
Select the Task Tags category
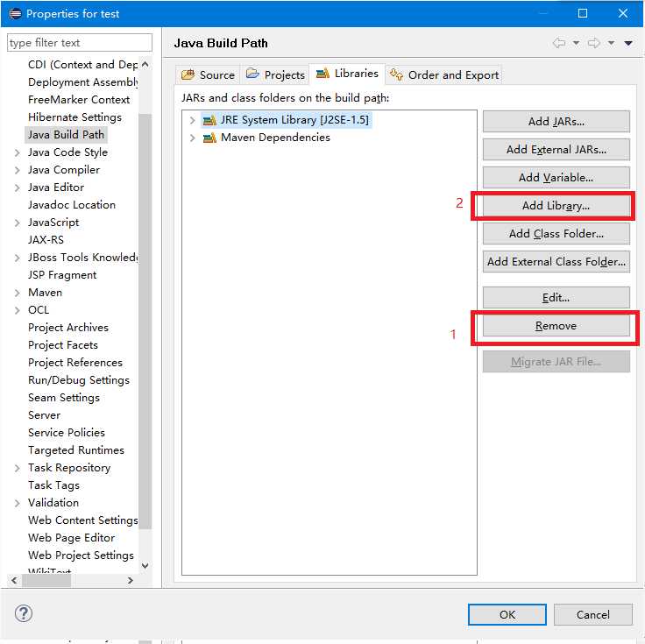pyautogui.click(x=53, y=485)
